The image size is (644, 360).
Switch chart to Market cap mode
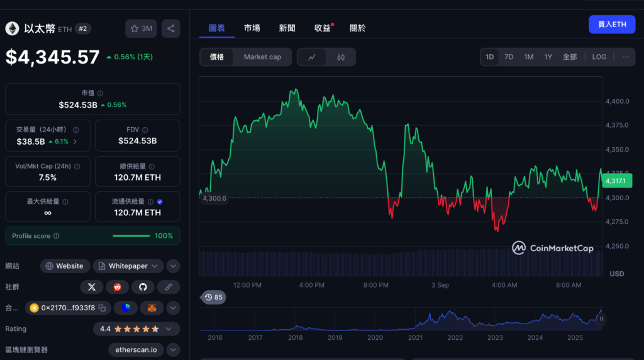pos(262,57)
